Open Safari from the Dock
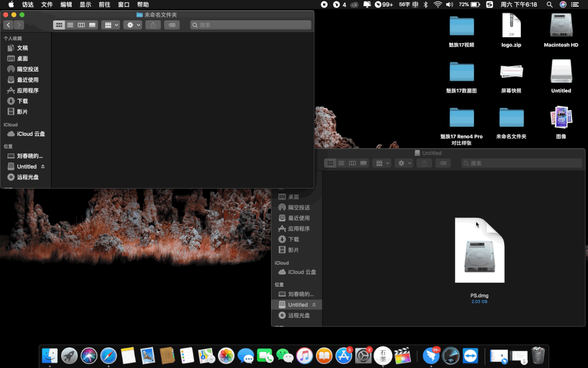Viewport: 588px width, 368px height. pos(109,355)
